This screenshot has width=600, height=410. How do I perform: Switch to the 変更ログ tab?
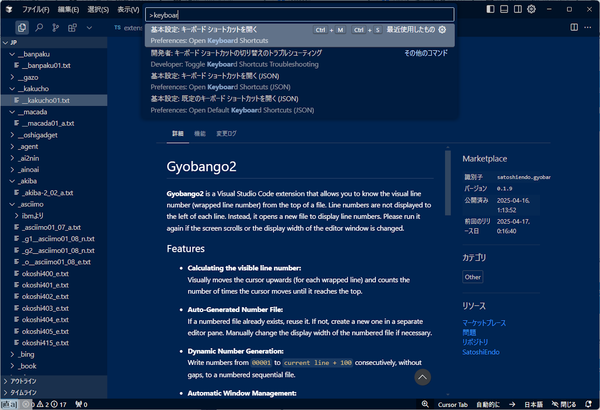(x=226, y=134)
